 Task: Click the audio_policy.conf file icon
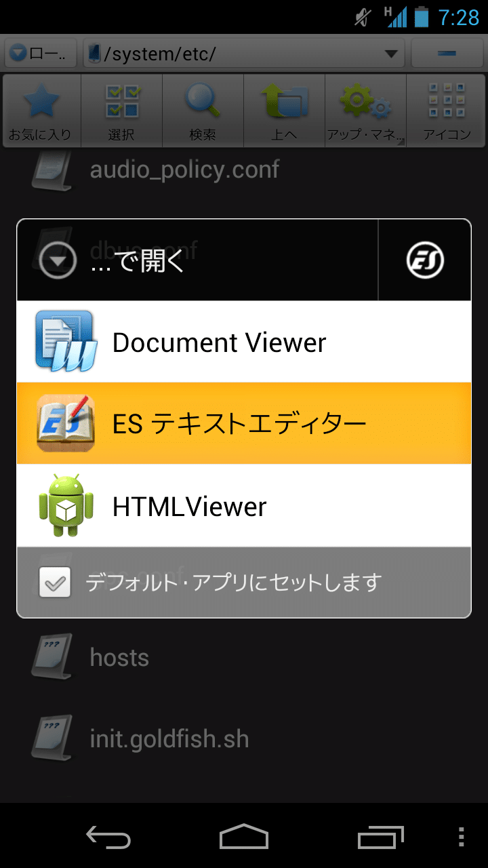coord(52,170)
